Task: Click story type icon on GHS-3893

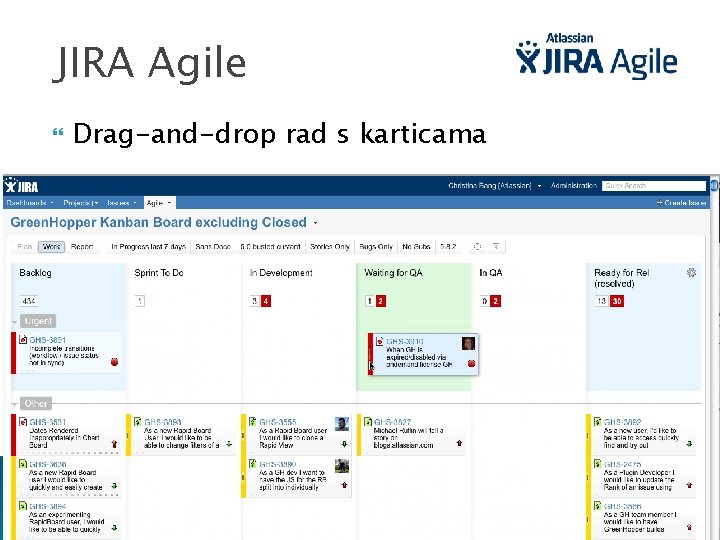Action: pyautogui.click(x=137, y=421)
